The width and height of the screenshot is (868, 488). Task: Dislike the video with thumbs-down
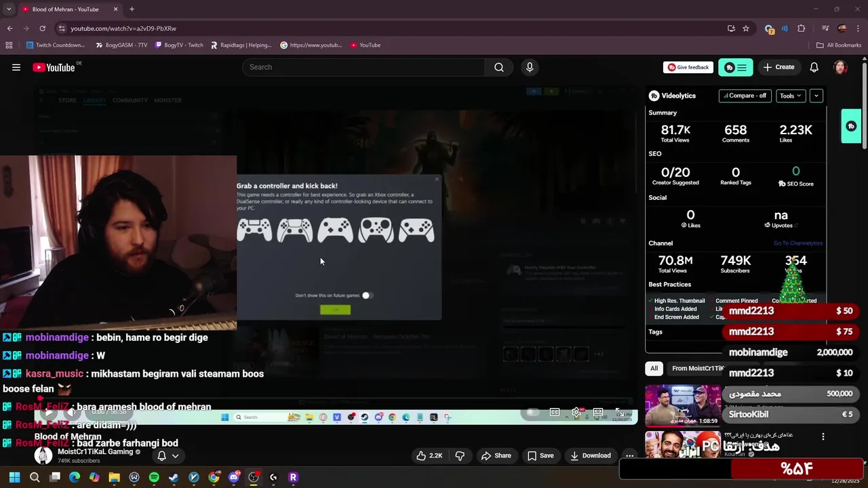coord(460,456)
